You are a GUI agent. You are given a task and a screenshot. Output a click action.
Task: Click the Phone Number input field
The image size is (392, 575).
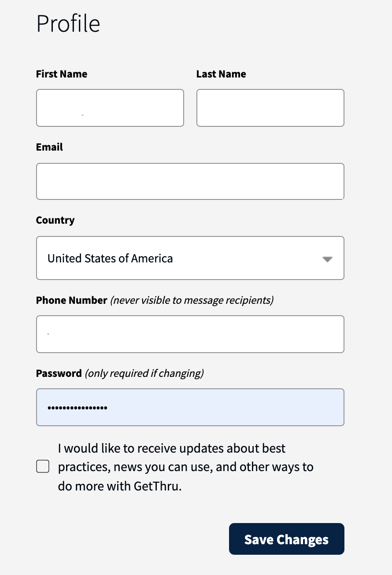[x=190, y=334]
